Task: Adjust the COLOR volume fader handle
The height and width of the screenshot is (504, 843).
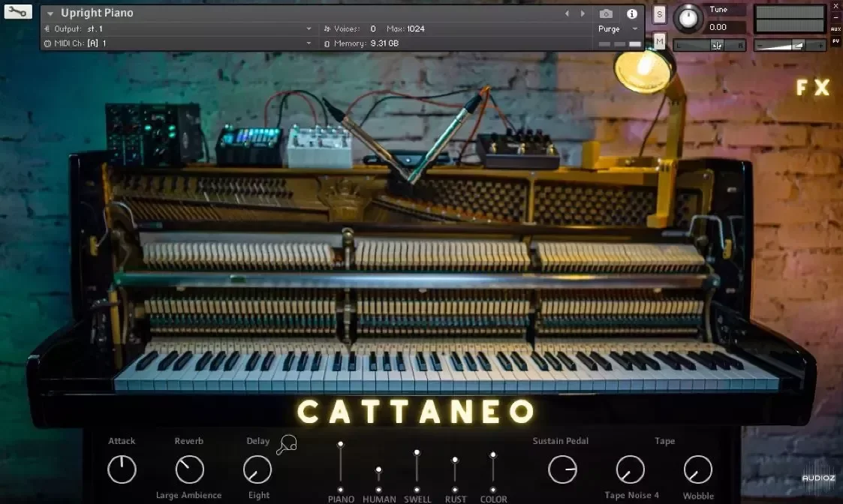Action: tap(493, 455)
